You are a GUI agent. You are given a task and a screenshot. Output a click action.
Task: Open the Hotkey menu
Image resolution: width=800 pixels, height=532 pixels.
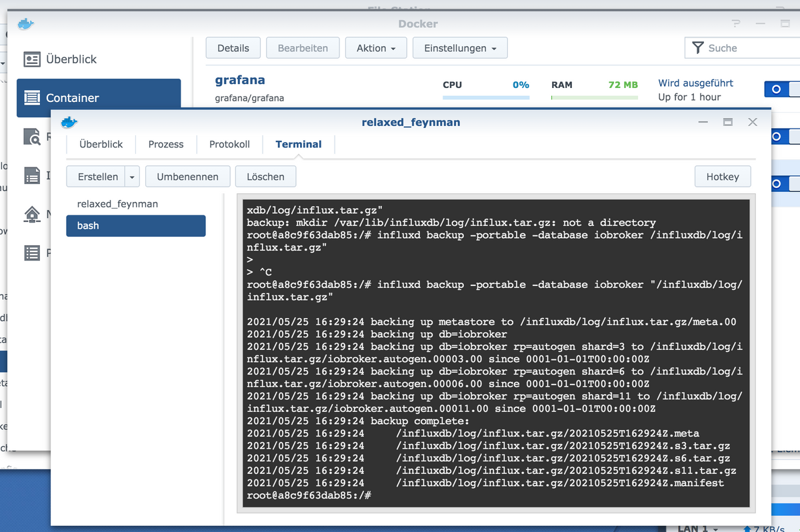coord(723,177)
